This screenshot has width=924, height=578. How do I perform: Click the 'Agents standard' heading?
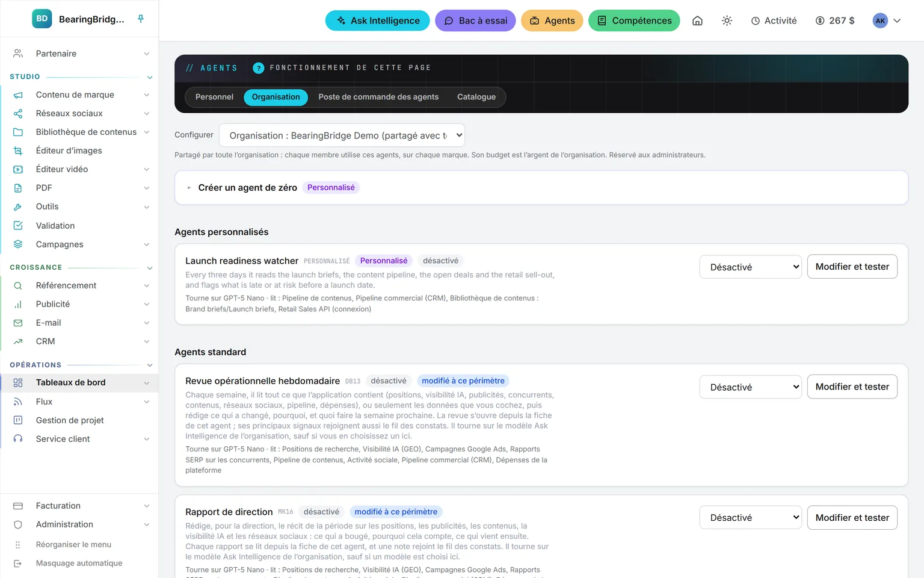pyautogui.click(x=210, y=352)
